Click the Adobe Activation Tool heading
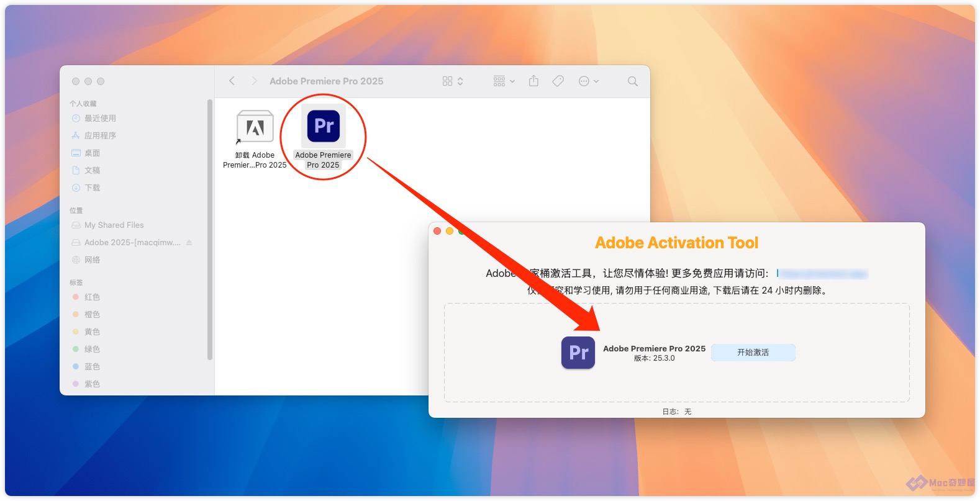The height and width of the screenshot is (501, 980). [x=677, y=243]
